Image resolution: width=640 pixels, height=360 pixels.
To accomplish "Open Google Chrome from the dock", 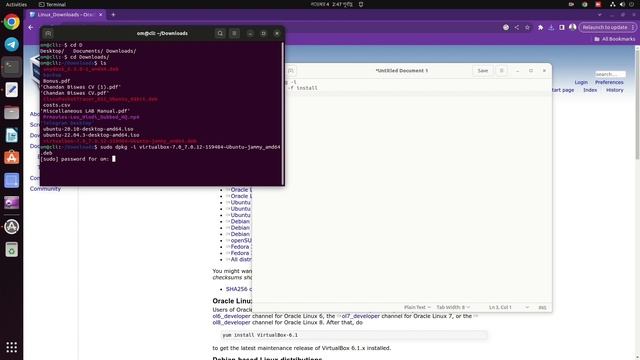I will pos(11,22).
